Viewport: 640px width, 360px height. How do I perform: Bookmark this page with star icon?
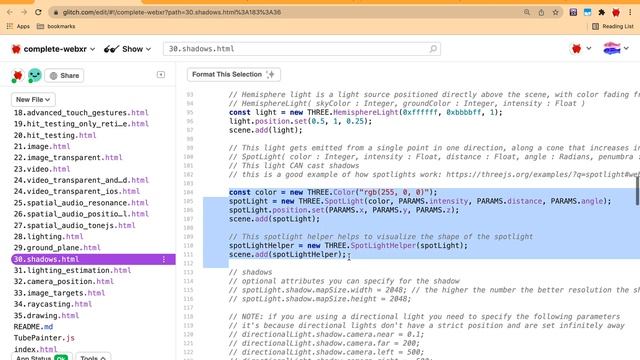[556, 12]
